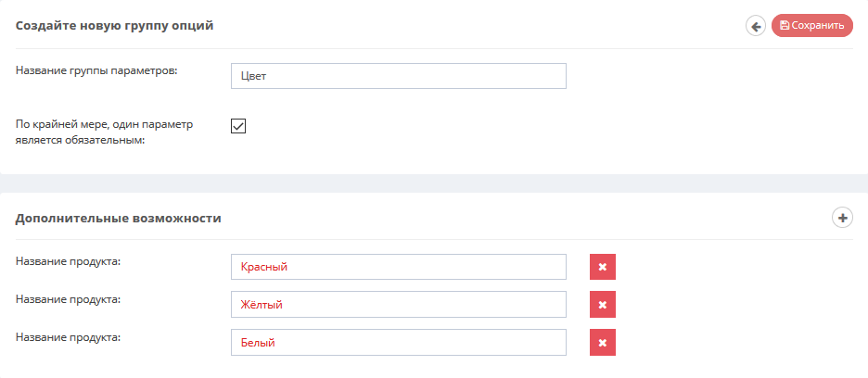Click Название продукта label beside Красный
The image size is (868, 378).
pos(68,261)
